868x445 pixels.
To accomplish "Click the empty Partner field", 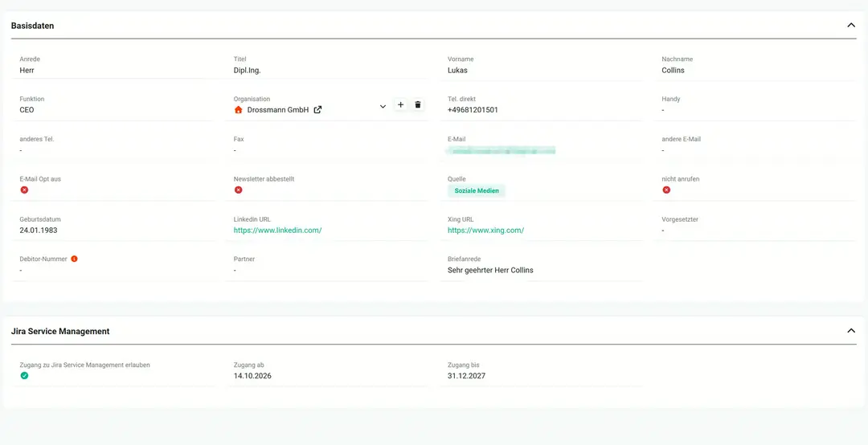I will 326,270.
